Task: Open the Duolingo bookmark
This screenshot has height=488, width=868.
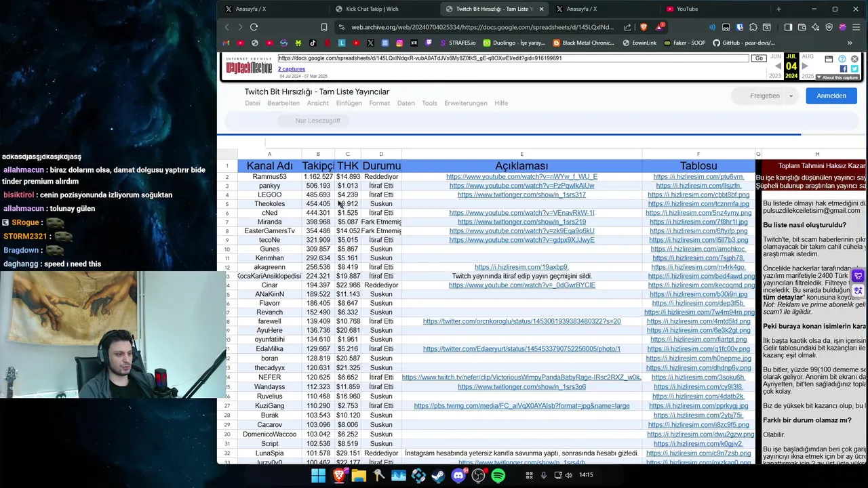Action: click(513, 43)
